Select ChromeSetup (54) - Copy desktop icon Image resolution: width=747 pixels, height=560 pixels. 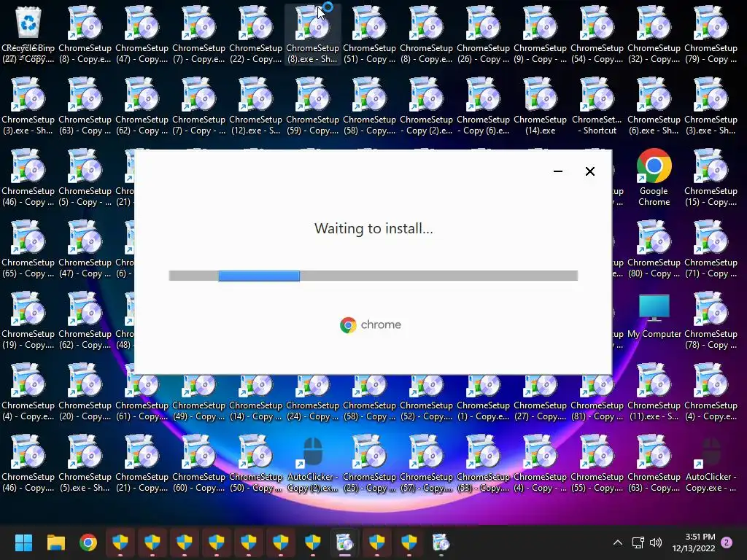click(x=597, y=35)
